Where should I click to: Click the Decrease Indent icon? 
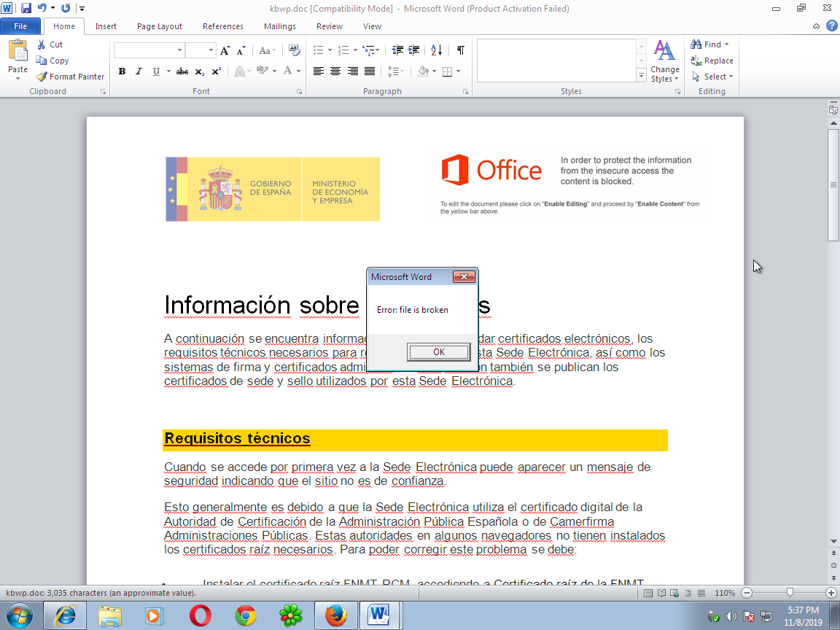click(x=397, y=50)
